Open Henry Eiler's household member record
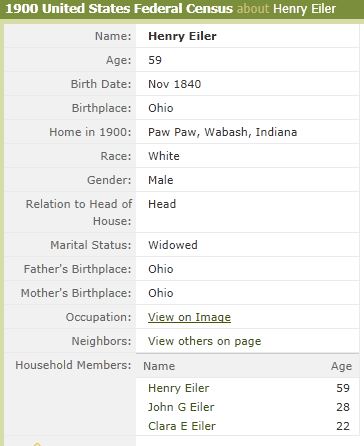Image resolution: width=364 pixels, height=446 pixels. pos(179,388)
